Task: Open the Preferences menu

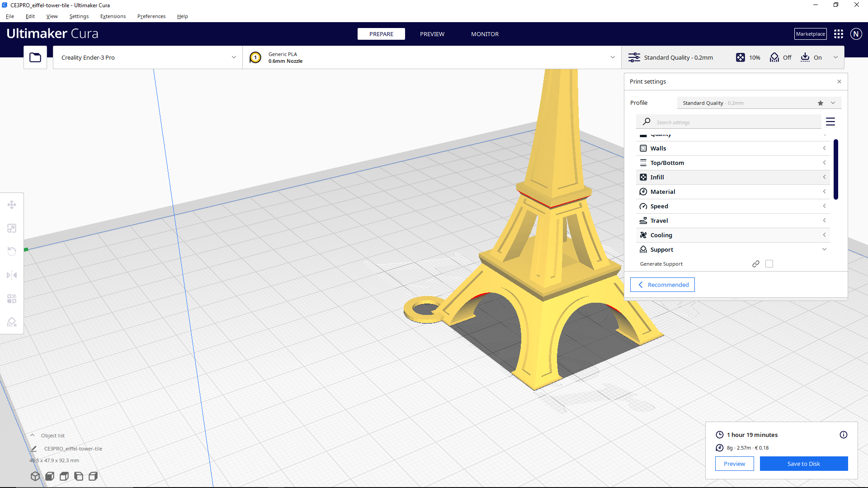Action: pyautogui.click(x=151, y=16)
